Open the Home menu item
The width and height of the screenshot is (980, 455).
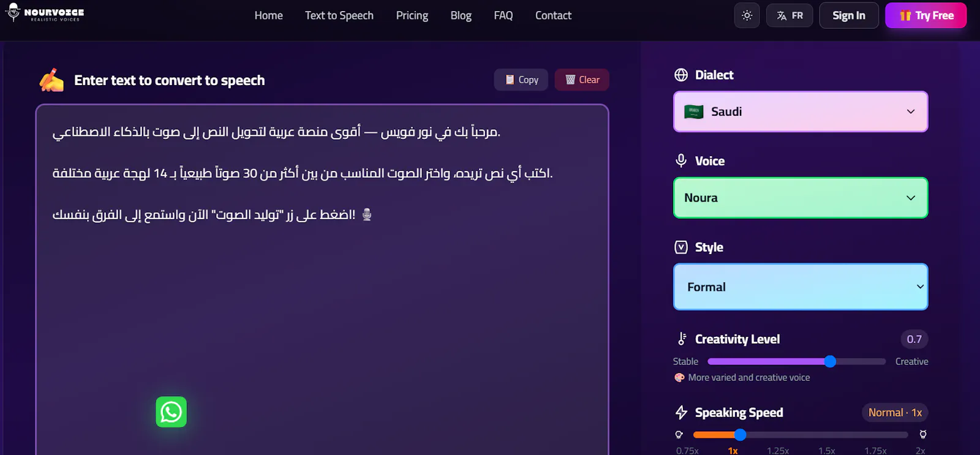[268, 15]
